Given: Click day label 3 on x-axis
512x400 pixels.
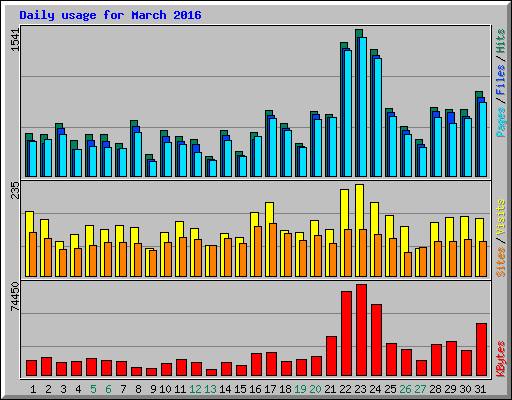Looking at the screenshot, I should 63,389.
